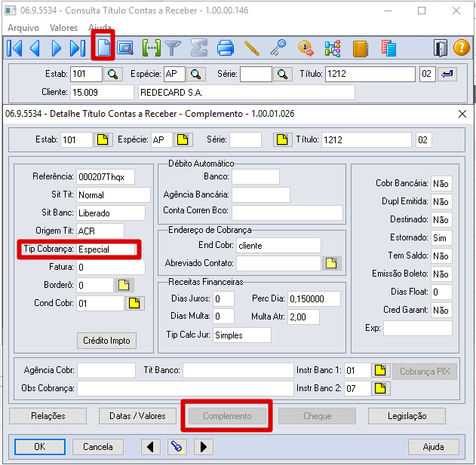
Task: Click the coin with arrow icon
Action: 306,48
